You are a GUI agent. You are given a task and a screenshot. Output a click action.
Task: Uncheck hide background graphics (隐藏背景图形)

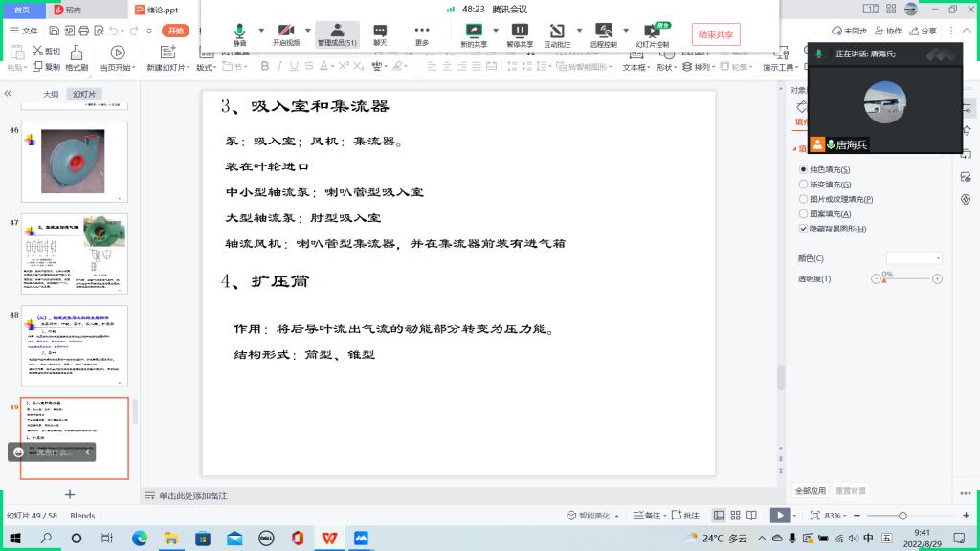[x=803, y=229]
